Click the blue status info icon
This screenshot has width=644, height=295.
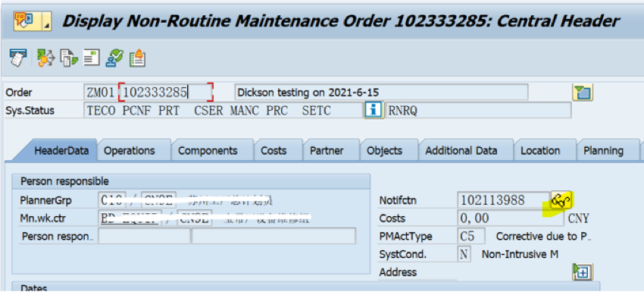[374, 110]
